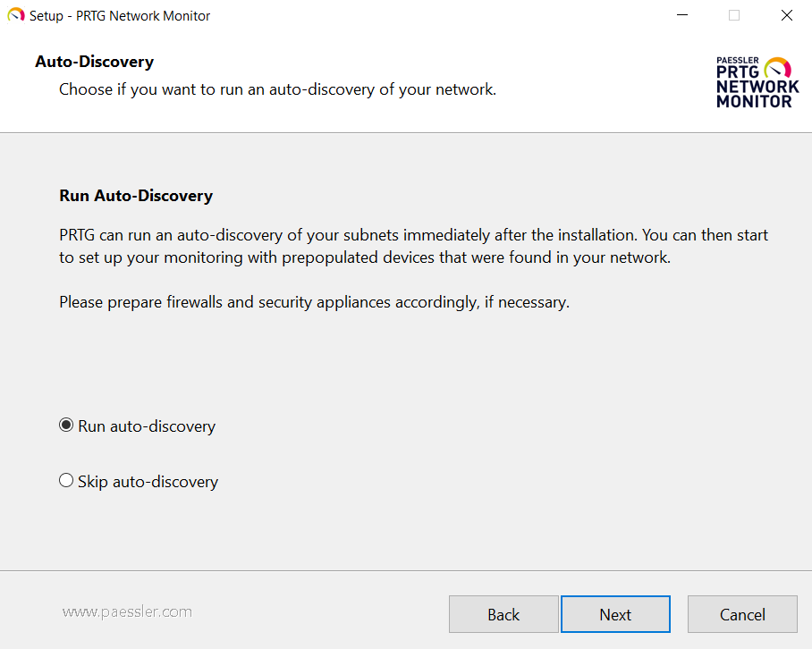Click the paragraph about prepopulated devices
The height and width of the screenshot is (649, 812).
(x=413, y=246)
